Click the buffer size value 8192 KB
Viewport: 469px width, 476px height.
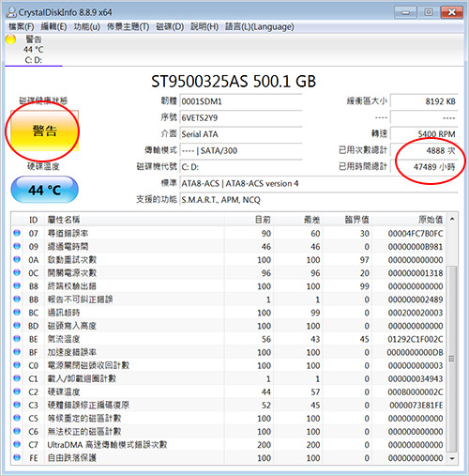(x=424, y=101)
